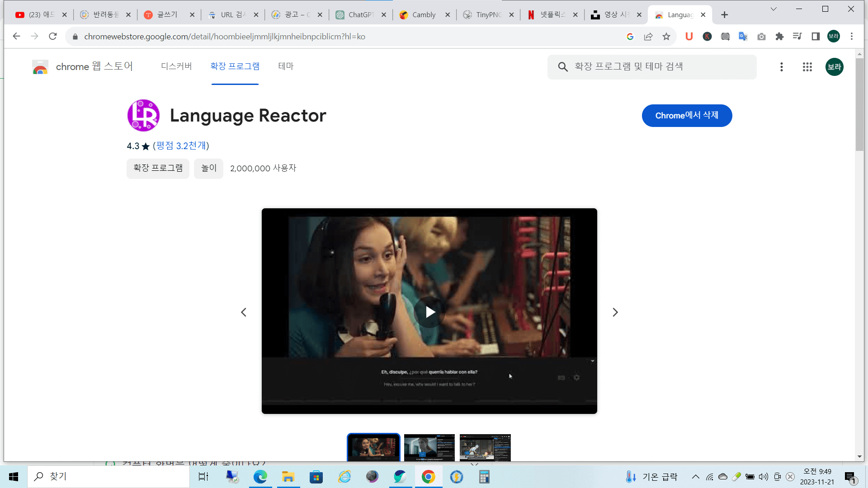Open File Explorer from the taskbar
868x488 pixels.
pos(288,477)
